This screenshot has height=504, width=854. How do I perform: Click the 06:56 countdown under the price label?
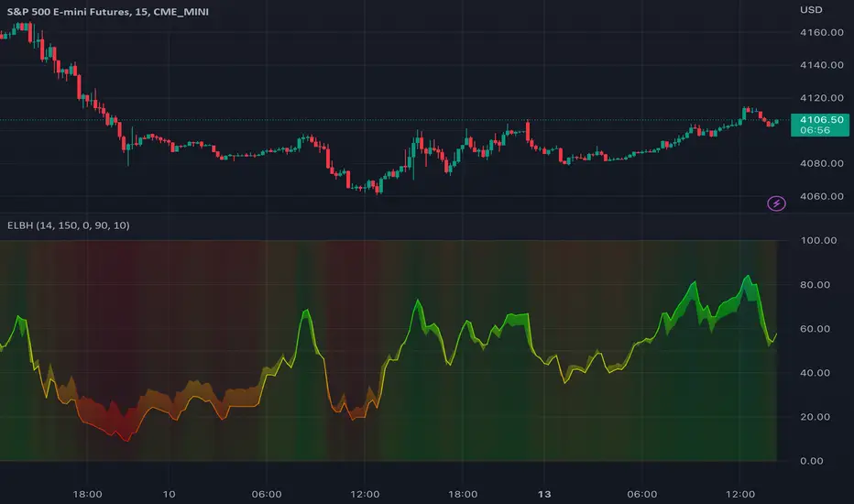(x=816, y=130)
